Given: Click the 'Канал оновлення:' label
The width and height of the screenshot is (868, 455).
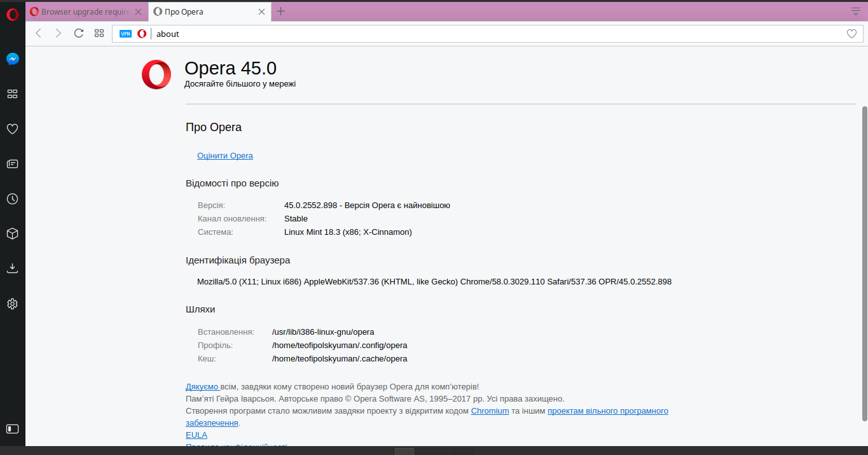Looking at the screenshot, I should [232, 219].
